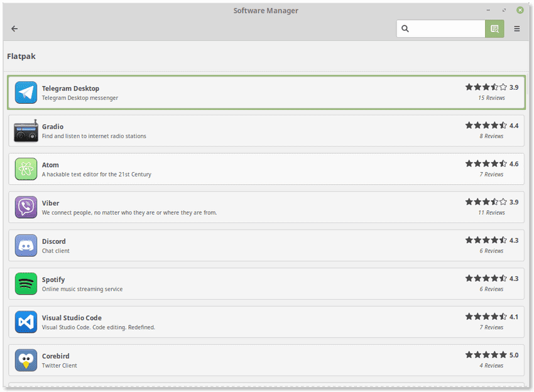Click "8 Reviews" for Gradio
The height and width of the screenshot is (392, 534).
pyautogui.click(x=491, y=136)
